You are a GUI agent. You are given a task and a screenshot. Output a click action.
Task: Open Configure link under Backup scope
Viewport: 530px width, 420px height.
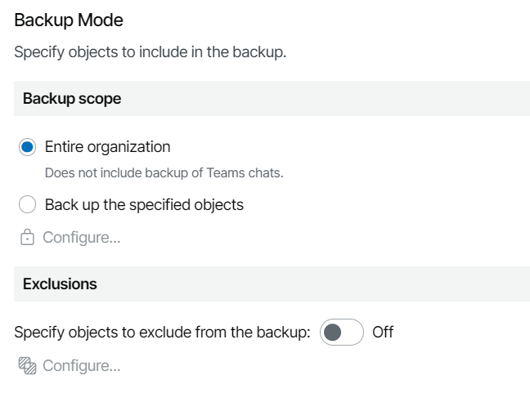tap(82, 237)
